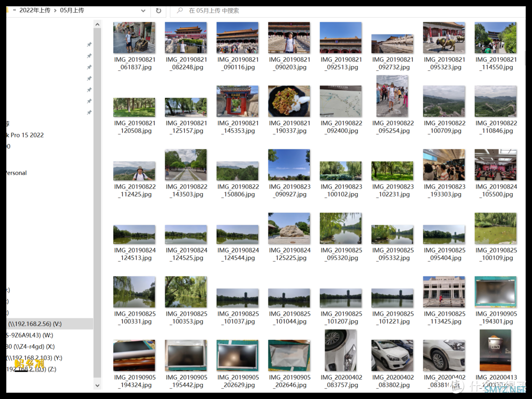532x399 pixels.
Task: Select rock photo IMG_20190824_125225.jpg
Action: click(289, 229)
